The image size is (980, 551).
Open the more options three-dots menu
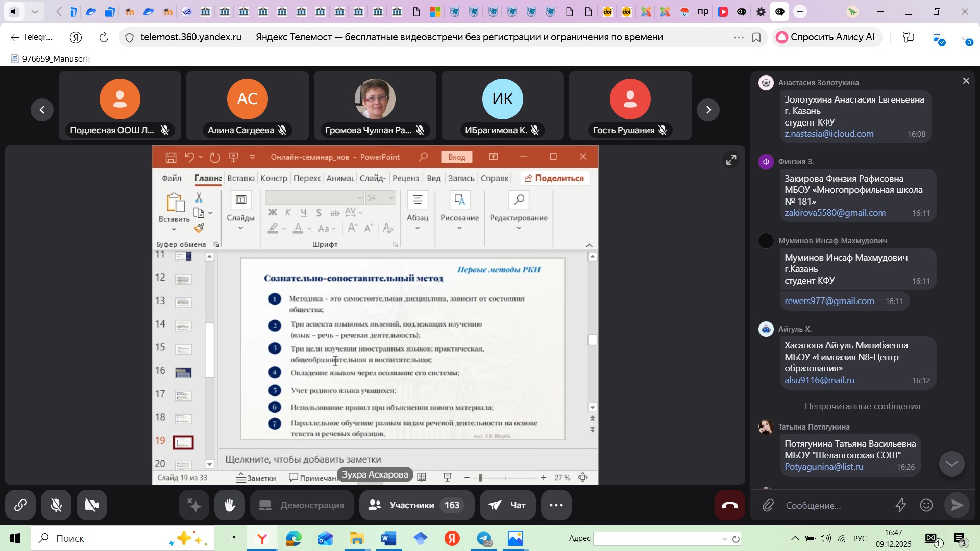pos(556,506)
